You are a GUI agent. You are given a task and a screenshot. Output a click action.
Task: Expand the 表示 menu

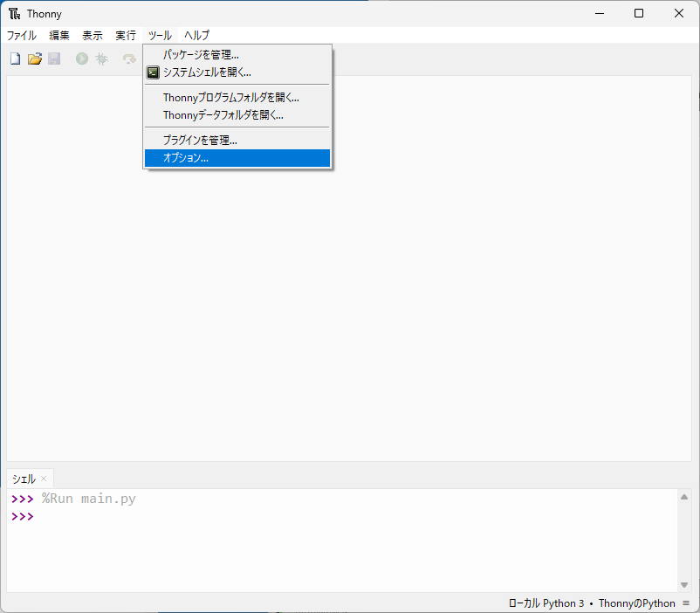93,36
